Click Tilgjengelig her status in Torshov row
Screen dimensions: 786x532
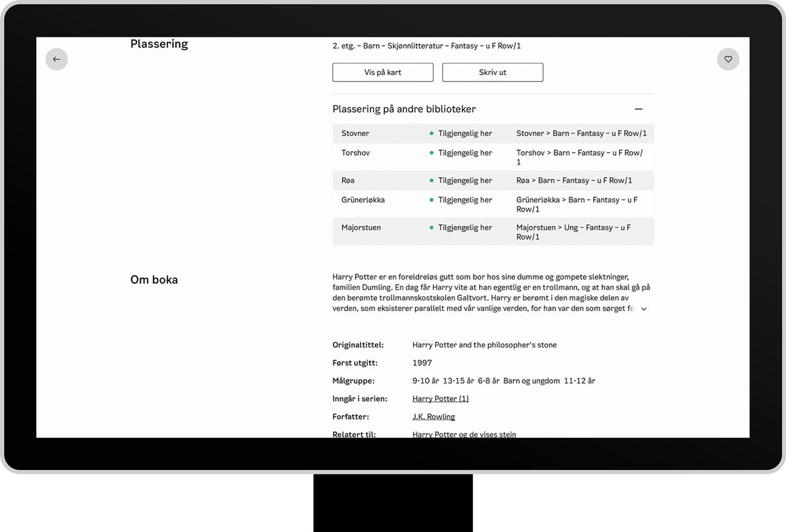point(465,153)
